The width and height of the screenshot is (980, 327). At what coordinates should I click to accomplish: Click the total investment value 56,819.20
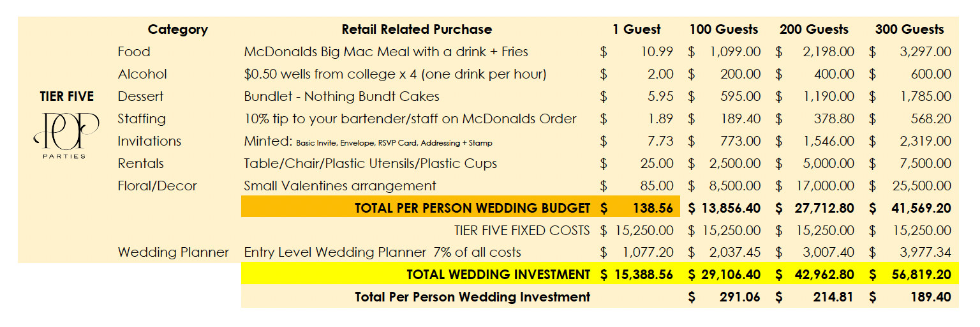click(x=919, y=275)
